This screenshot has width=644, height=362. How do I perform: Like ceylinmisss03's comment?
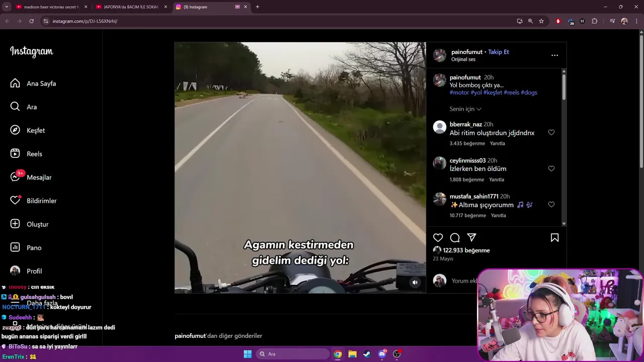[551, 169]
